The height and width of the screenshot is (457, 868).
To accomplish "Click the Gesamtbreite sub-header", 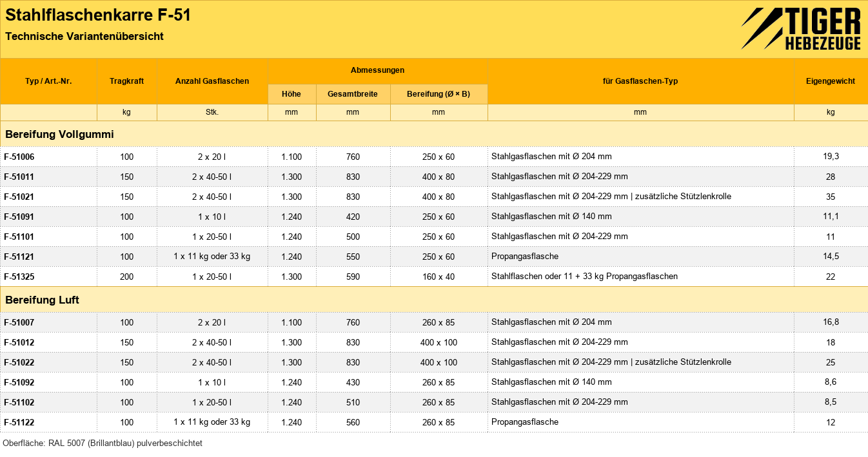I will [353, 94].
